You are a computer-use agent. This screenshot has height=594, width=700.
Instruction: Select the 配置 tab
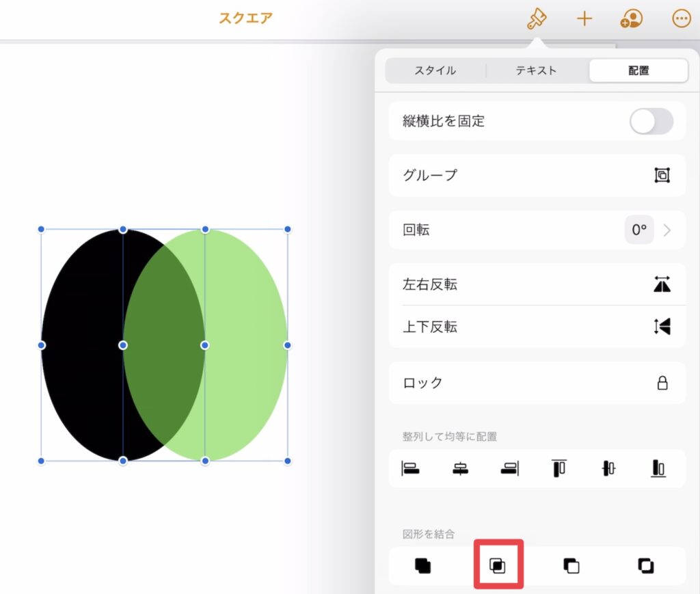pos(638,70)
